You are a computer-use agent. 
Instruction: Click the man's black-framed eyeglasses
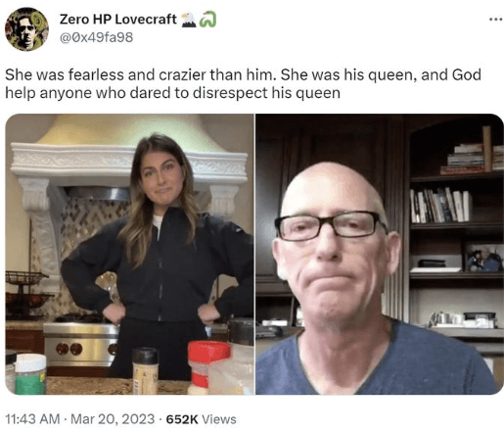pos(331,225)
